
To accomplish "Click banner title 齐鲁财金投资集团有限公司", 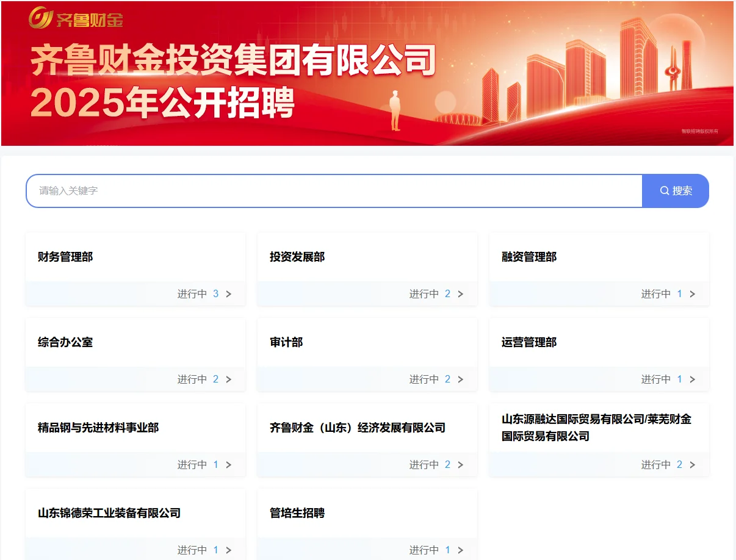I will click(234, 60).
